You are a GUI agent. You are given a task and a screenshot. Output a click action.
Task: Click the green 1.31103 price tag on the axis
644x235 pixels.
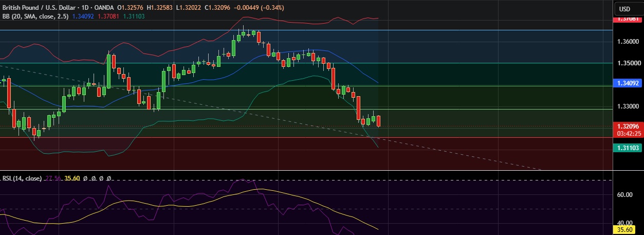pos(628,147)
